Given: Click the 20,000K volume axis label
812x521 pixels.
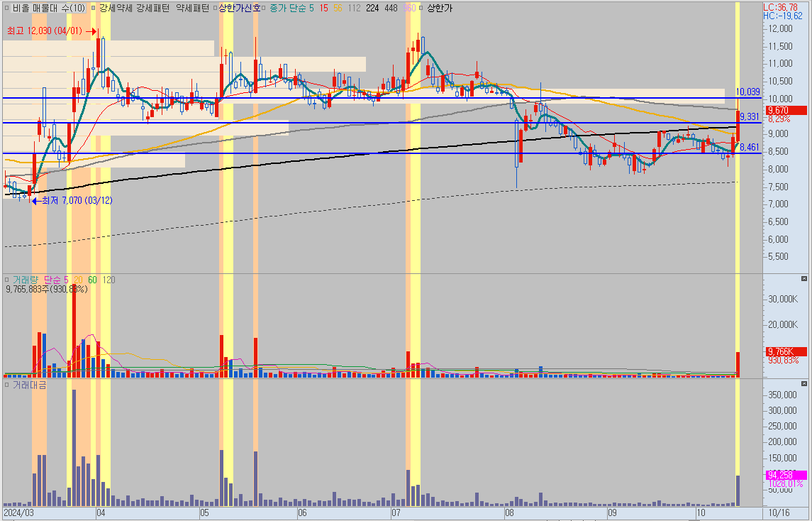Looking at the screenshot, I should point(783,324).
